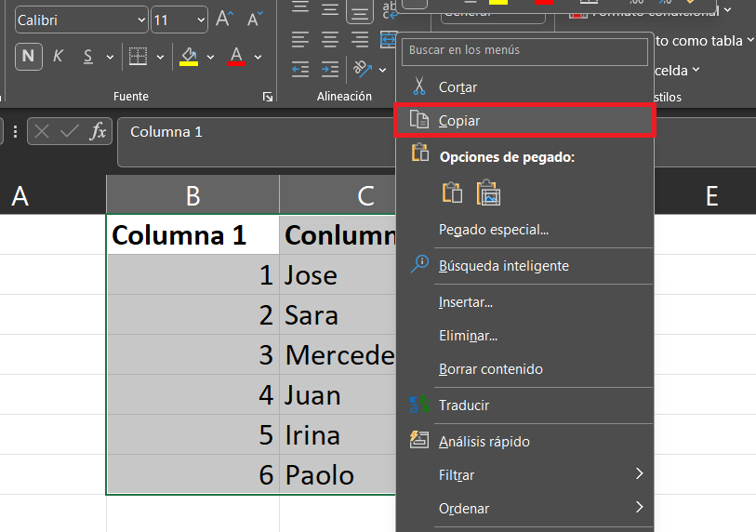This screenshot has height=532, width=756.
Task: Open font color dropdown arrow
Action: tap(258, 58)
